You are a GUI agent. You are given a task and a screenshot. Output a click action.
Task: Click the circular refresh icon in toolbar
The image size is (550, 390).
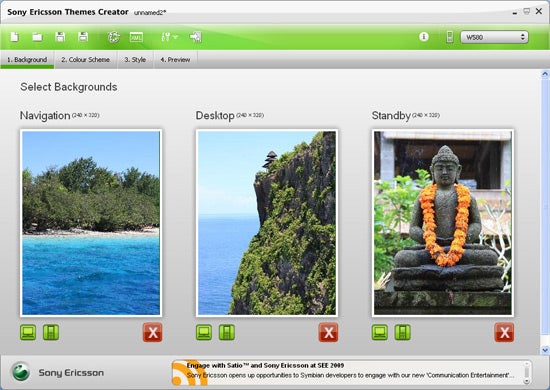(x=114, y=37)
